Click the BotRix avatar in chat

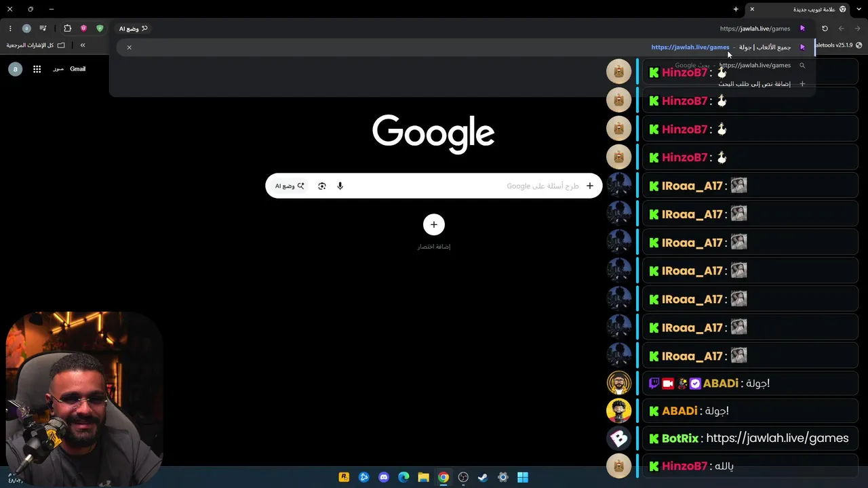tap(618, 439)
